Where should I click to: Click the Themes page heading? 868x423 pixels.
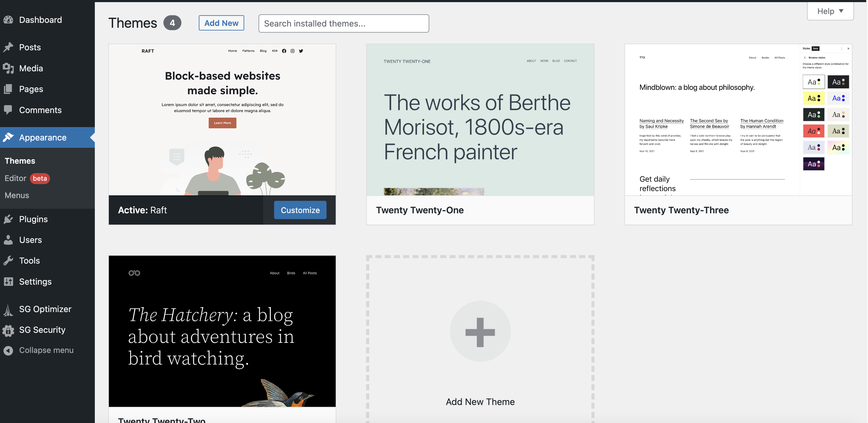(x=132, y=23)
